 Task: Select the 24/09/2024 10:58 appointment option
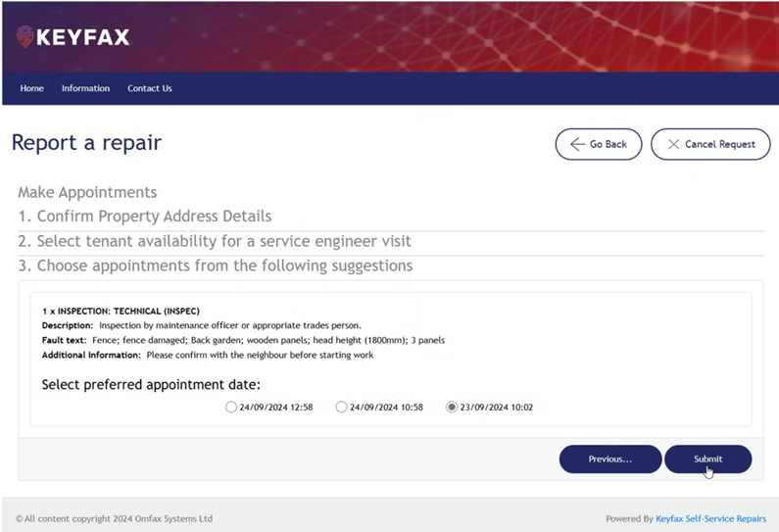pos(341,407)
